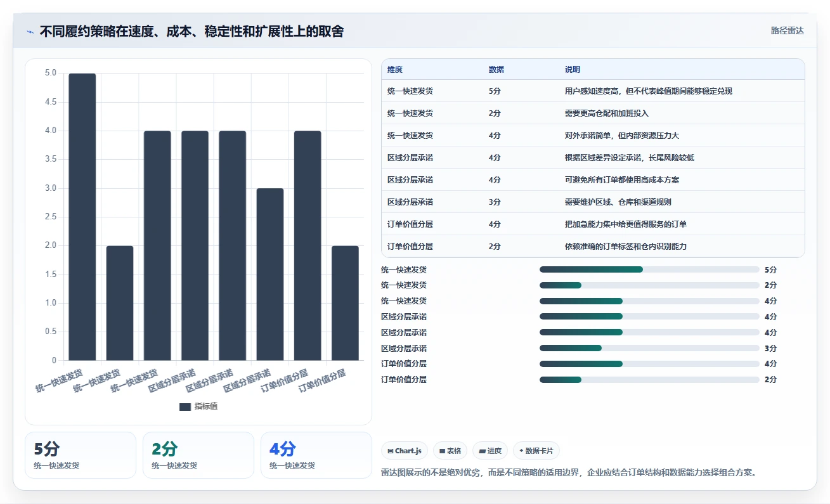830x504 pixels.
Task: Click the row 用户感知速度高，但不代表峰值期间能够稳定兑现
Action: click(x=593, y=91)
